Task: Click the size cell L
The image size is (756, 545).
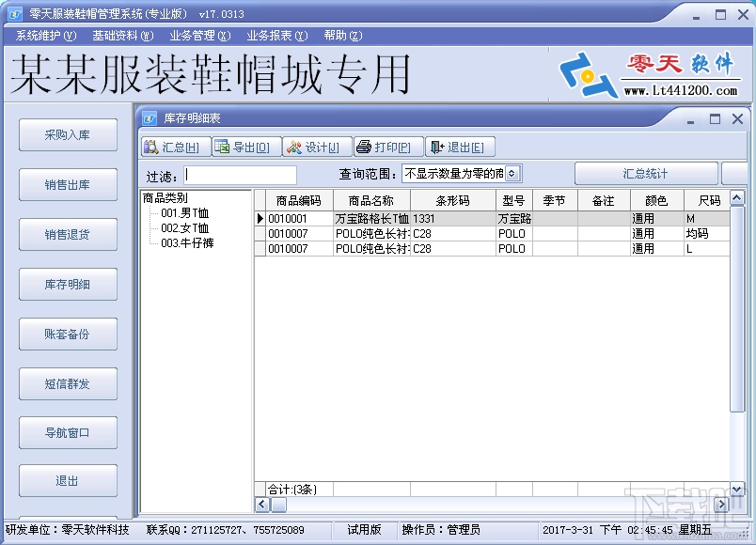Action: click(x=707, y=249)
